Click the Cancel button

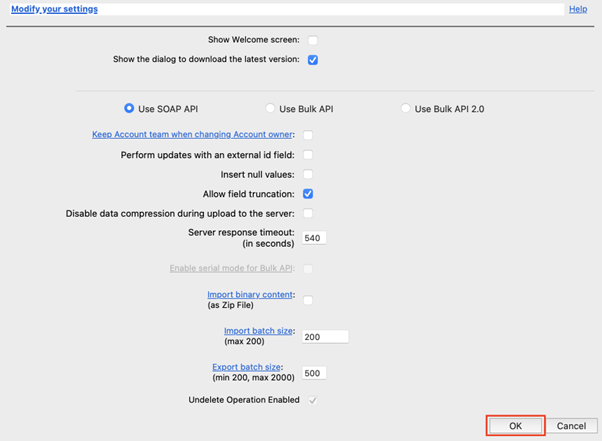tap(571, 426)
